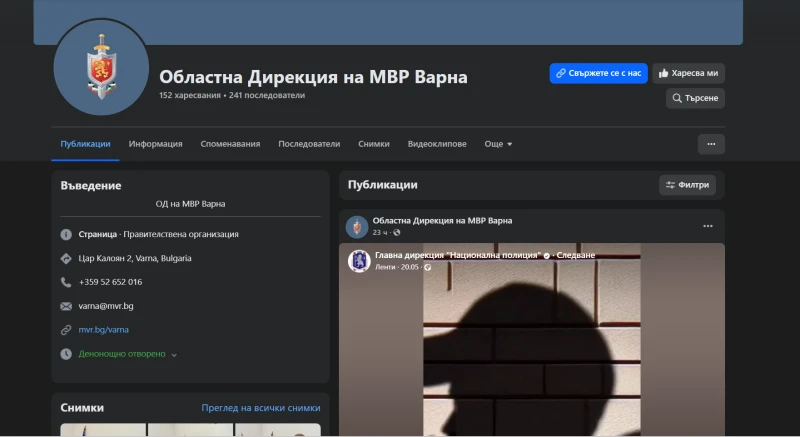Click the 'Ленти · 20.05' reel label
Image resolution: width=800 pixels, height=437 pixels.
tap(396, 267)
